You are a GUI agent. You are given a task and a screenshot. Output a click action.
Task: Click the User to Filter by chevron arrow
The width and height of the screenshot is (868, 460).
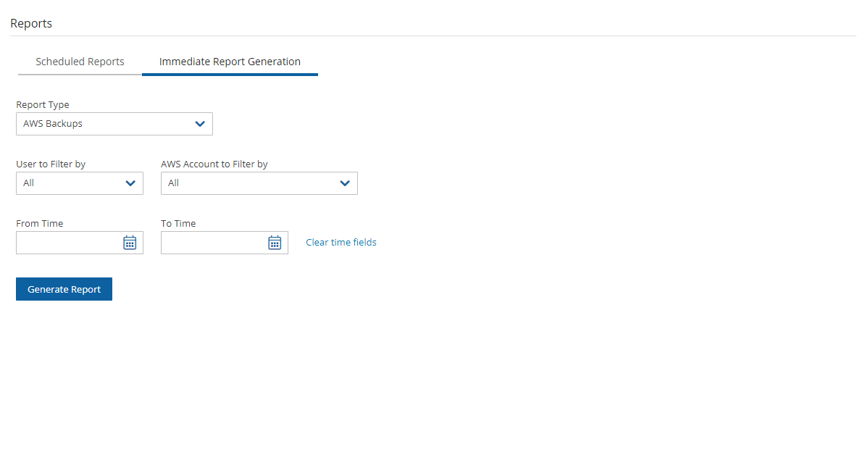pos(130,183)
